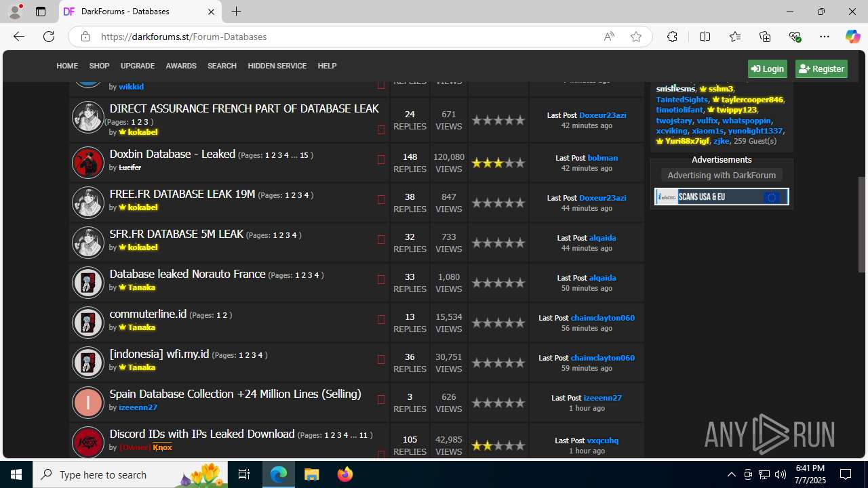Open Discord IDs with IPs Leaked thread
This screenshot has height=488, width=868.
(202, 434)
